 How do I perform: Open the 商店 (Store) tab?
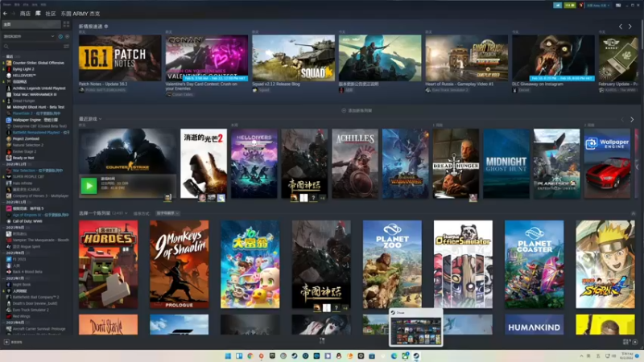pos(26,14)
